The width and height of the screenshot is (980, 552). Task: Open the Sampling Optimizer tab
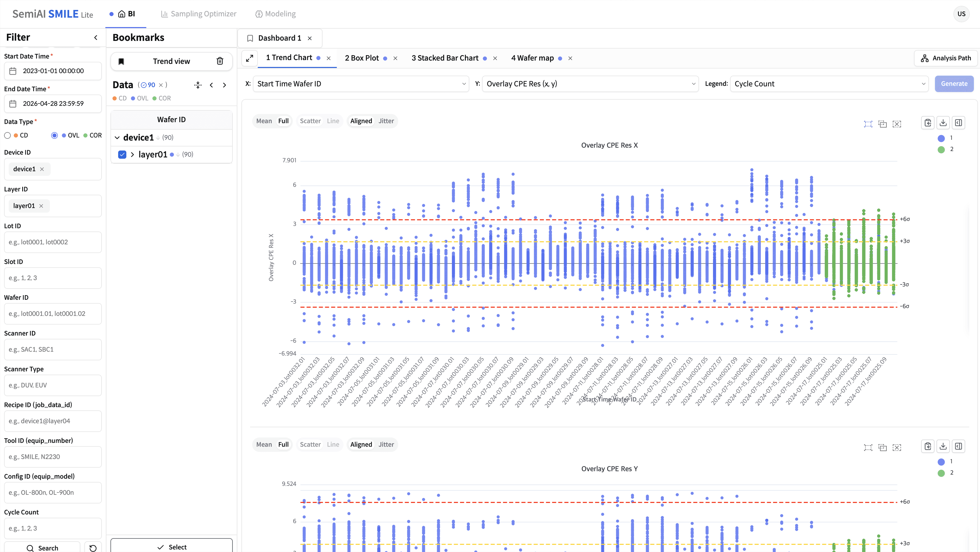199,14
